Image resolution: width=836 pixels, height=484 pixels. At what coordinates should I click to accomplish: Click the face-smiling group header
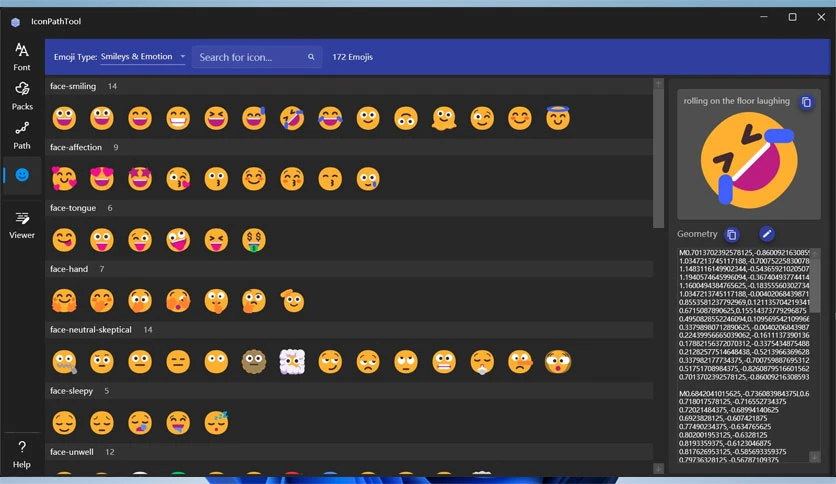coord(349,86)
